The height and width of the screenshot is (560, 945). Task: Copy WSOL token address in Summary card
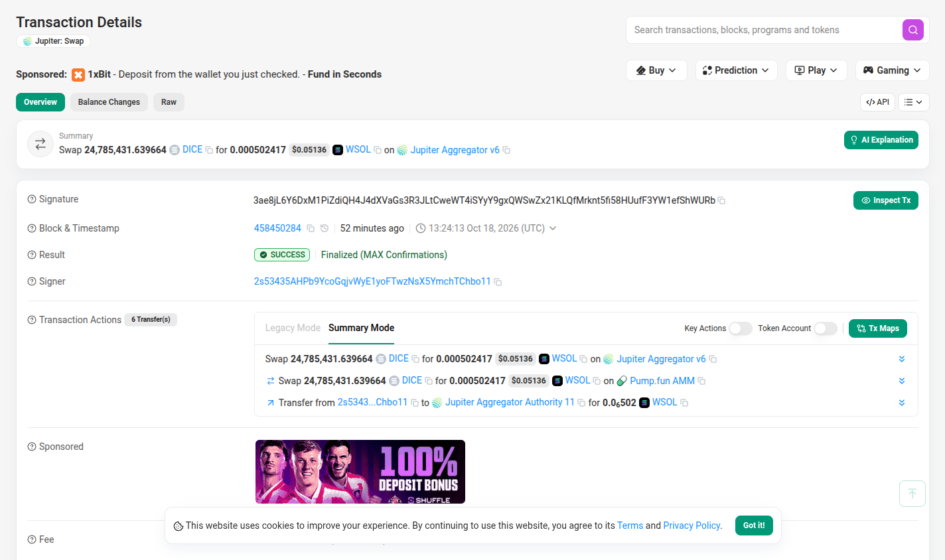point(378,151)
